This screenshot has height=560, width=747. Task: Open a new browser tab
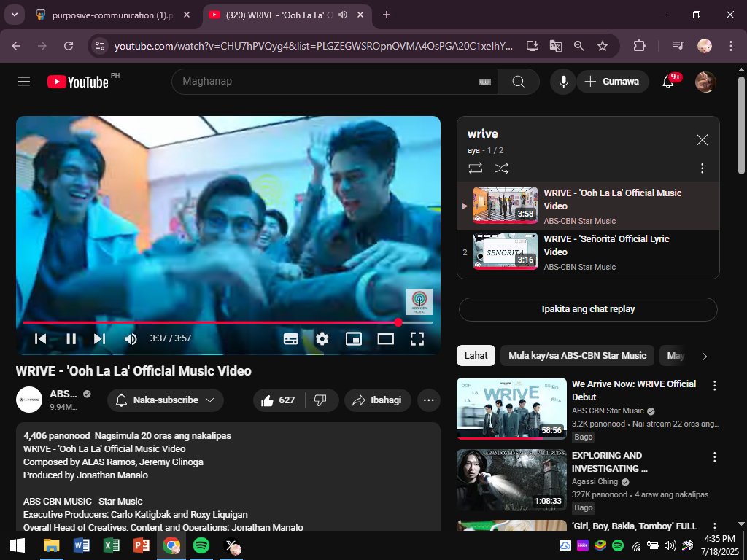click(387, 15)
